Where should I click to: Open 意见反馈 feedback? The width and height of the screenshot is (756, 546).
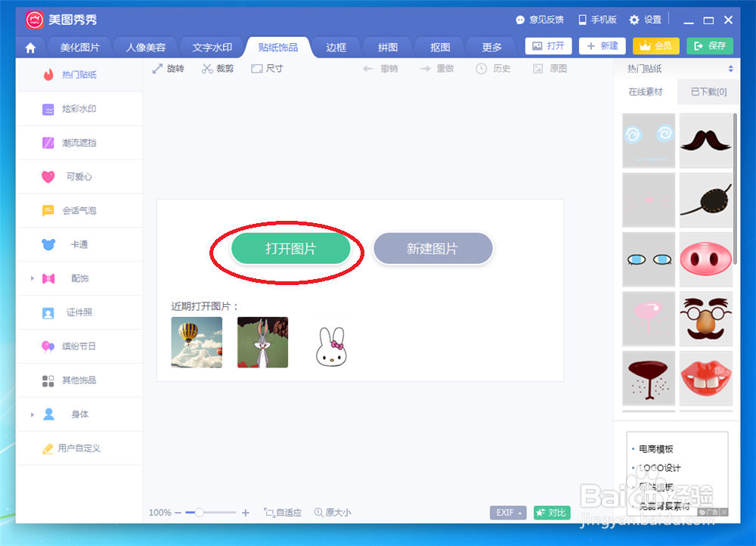(x=540, y=20)
